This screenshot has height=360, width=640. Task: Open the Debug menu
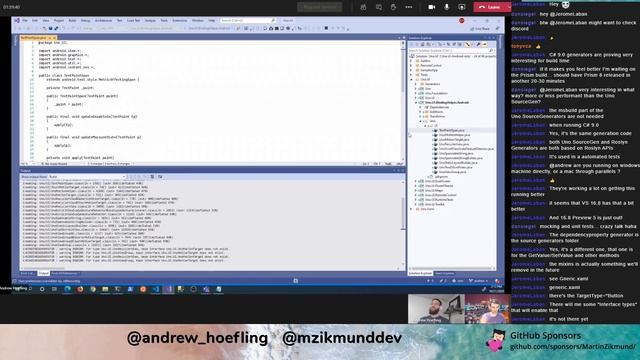[85, 20]
